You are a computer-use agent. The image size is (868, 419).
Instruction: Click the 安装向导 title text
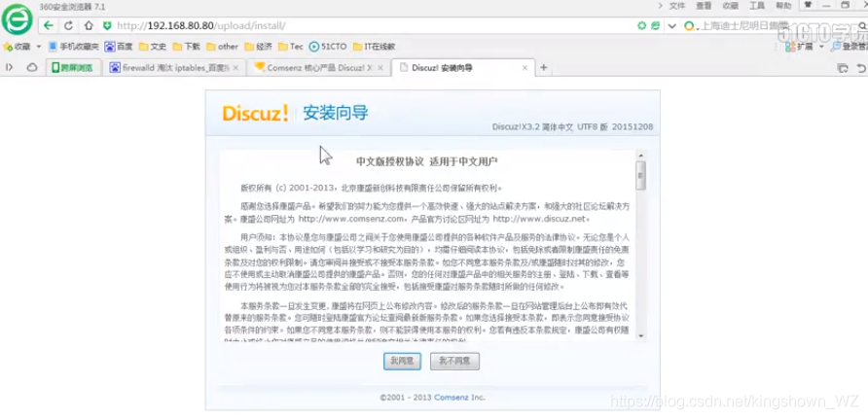pos(336,114)
